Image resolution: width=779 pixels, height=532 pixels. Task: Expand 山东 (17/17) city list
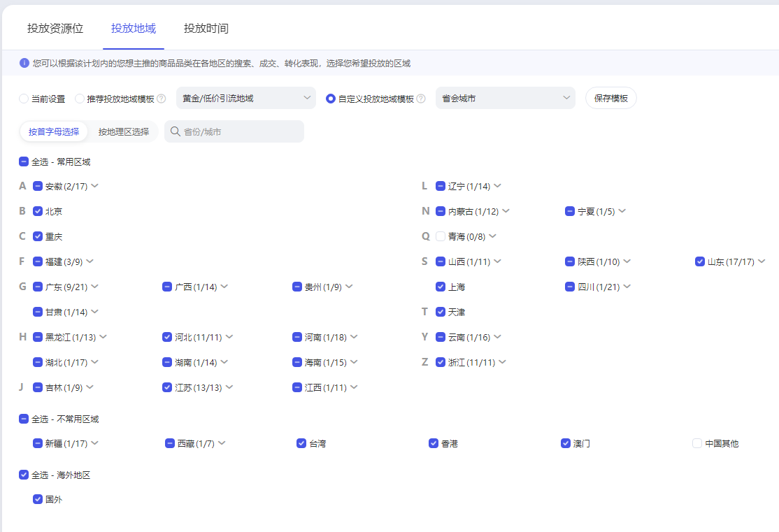point(762,261)
